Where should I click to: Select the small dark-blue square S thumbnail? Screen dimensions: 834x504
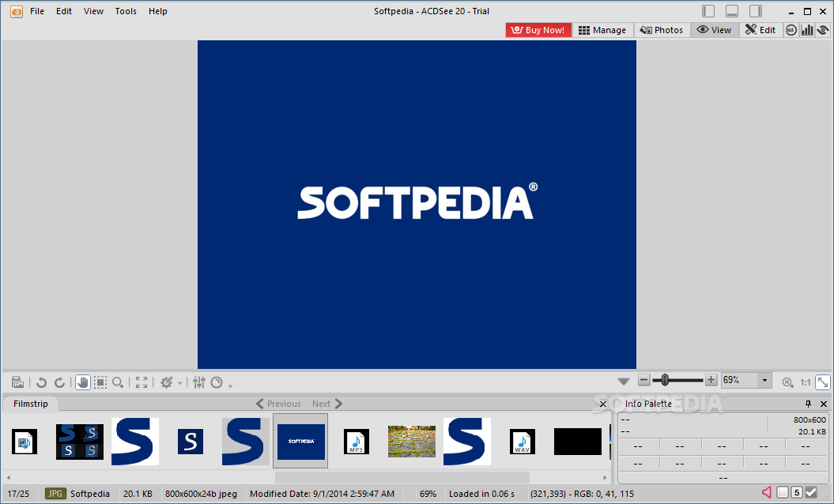click(191, 442)
